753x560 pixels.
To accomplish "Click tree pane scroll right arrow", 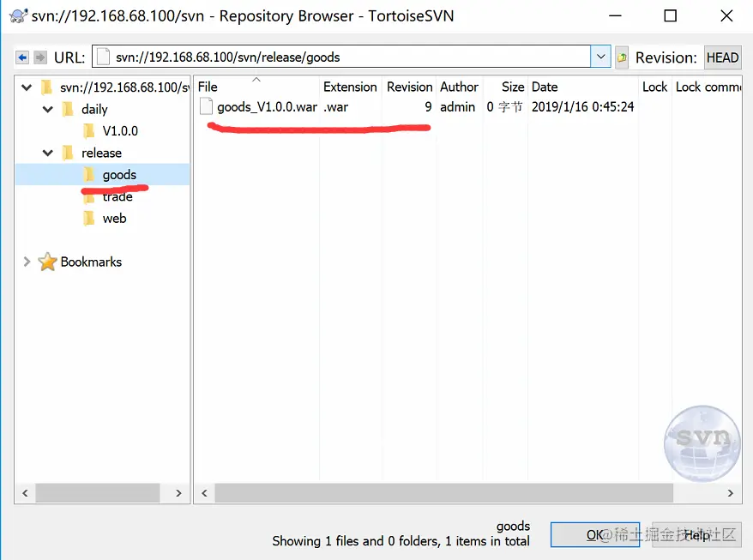I will (x=178, y=493).
